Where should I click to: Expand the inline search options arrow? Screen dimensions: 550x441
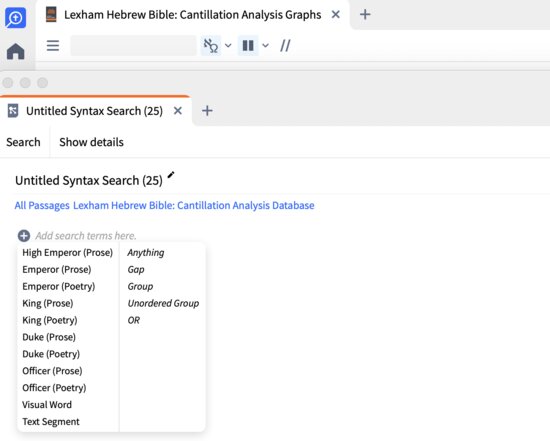pyautogui.click(x=228, y=46)
